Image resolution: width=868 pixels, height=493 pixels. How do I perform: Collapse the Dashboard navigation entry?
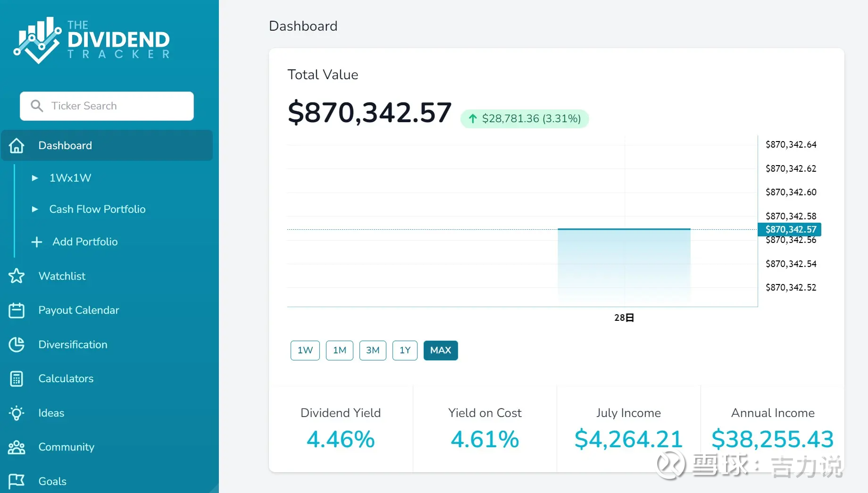coord(65,145)
